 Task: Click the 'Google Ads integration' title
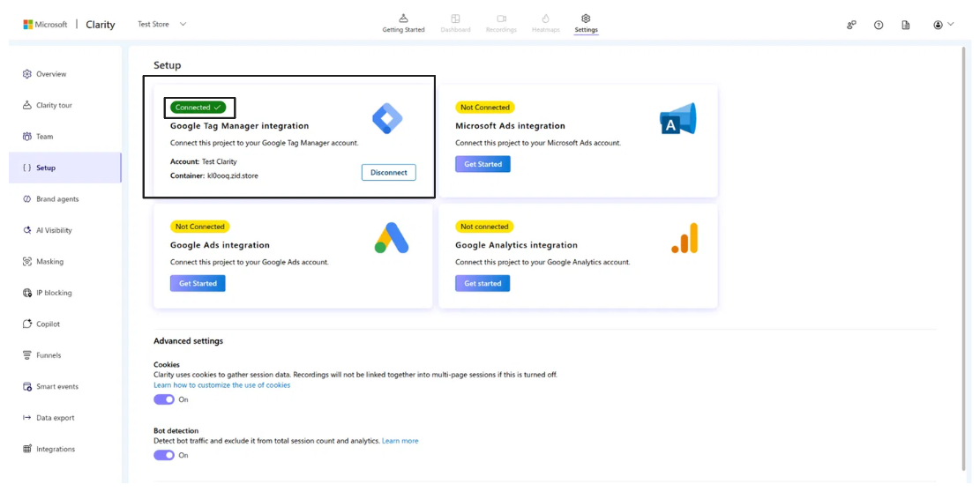(220, 245)
